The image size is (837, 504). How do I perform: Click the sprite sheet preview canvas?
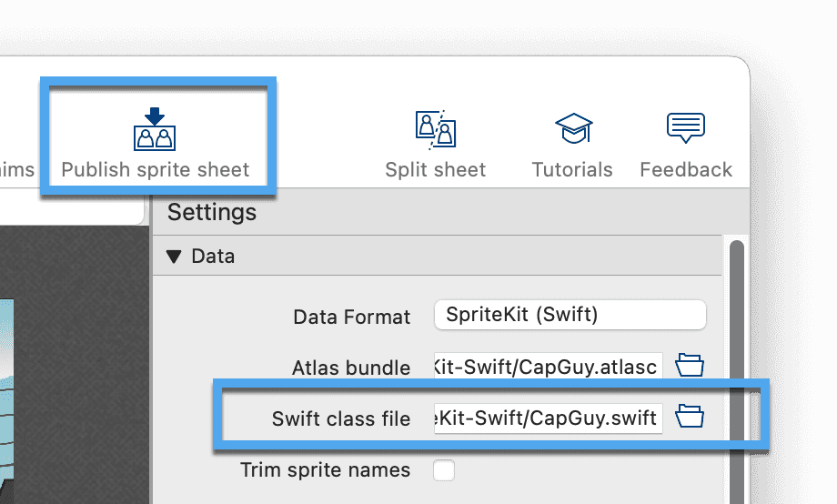pyautogui.click(x=75, y=365)
